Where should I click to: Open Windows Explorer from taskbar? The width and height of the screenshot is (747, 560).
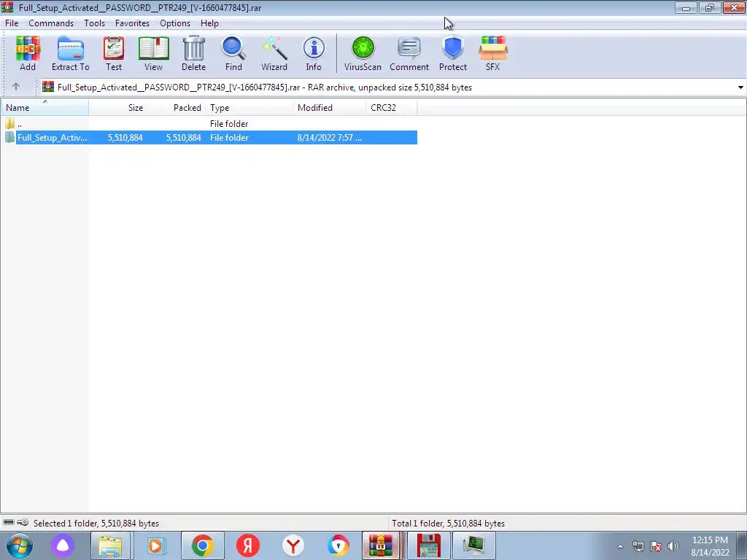pyautogui.click(x=111, y=545)
